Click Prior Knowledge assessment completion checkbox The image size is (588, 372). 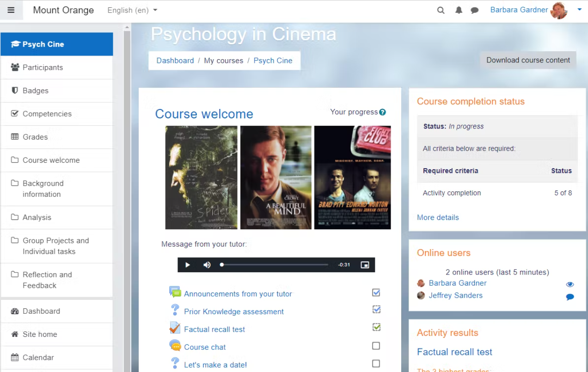pyautogui.click(x=376, y=309)
